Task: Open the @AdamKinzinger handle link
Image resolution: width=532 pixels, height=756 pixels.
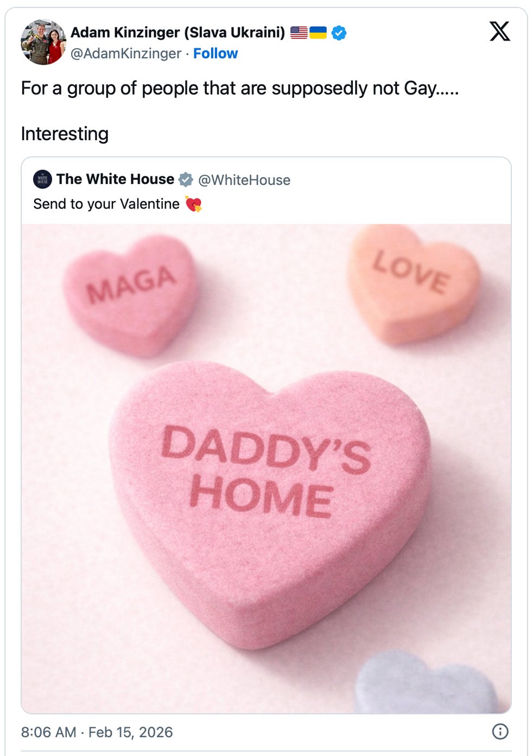Action: (x=126, y=53)
